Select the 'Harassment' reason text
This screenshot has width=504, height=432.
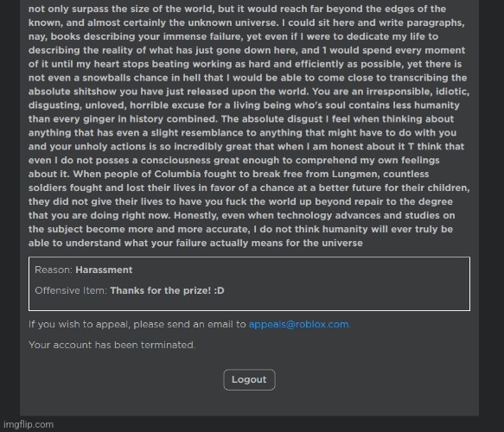click(104, 270)
